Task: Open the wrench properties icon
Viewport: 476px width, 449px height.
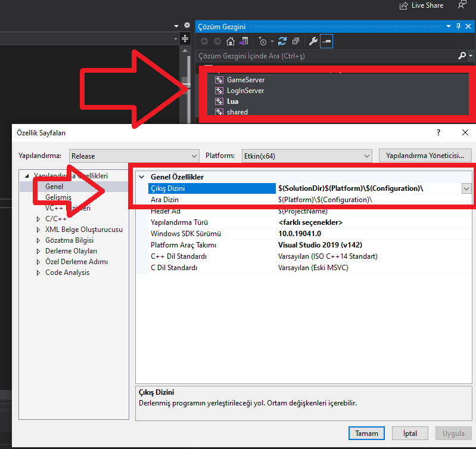Action: 313,41
